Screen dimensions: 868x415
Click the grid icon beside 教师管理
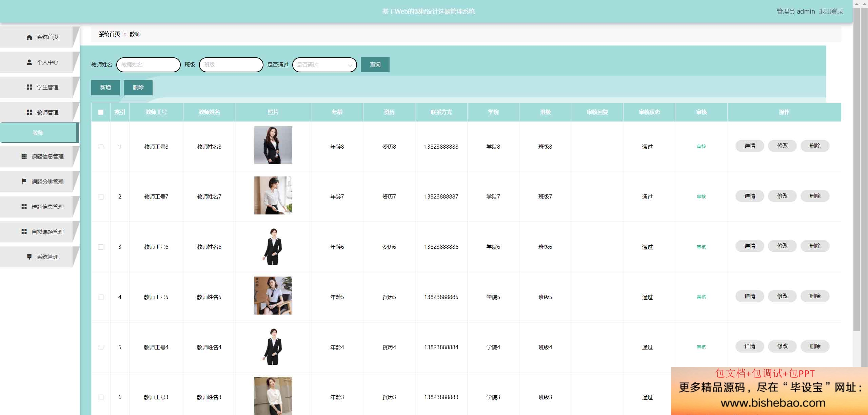pos(29,112)
